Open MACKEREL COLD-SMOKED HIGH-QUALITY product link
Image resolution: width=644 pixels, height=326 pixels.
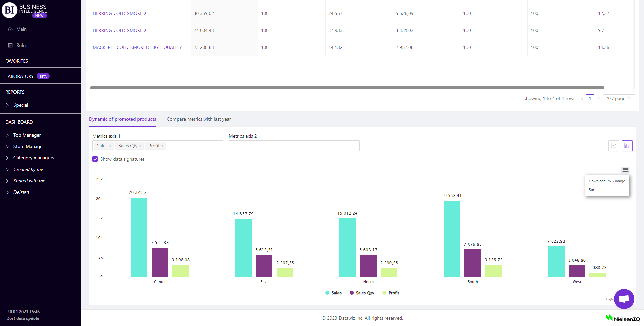click(x=137, y=48)
